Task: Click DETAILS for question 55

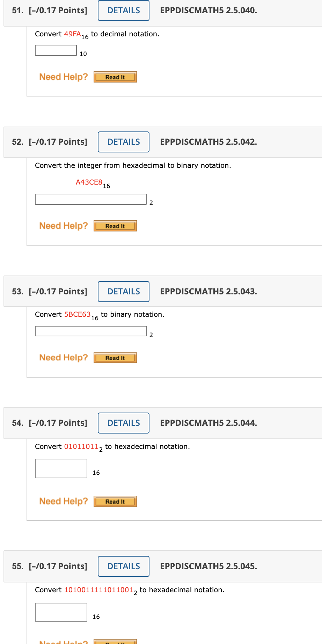Action: 123,566
